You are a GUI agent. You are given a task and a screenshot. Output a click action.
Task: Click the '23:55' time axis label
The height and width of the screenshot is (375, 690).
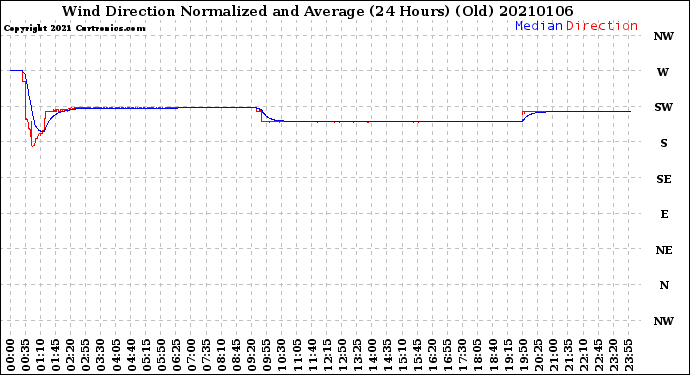[628, 355]
